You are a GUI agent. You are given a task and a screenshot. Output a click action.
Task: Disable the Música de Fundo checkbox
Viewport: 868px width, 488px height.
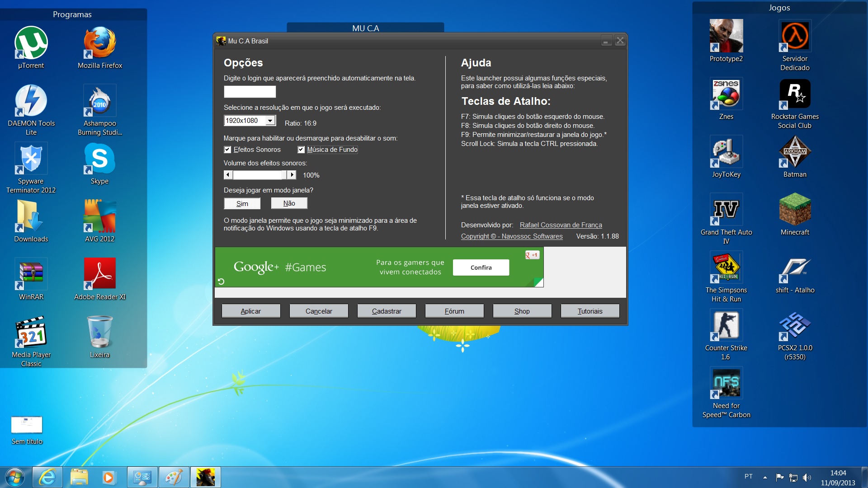coord(301,150)
